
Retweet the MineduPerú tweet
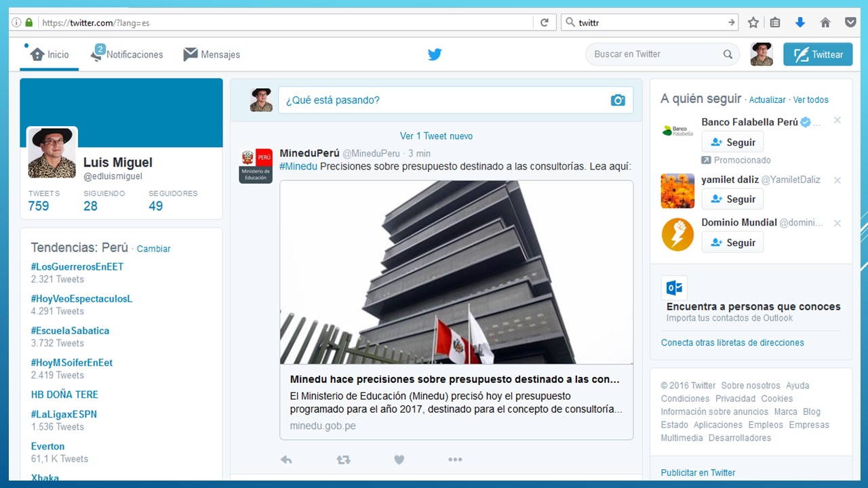343,460
